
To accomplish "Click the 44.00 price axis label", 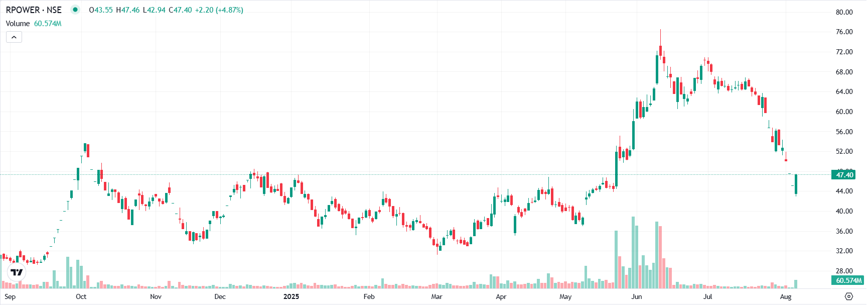I will click(x=844, y=191).
